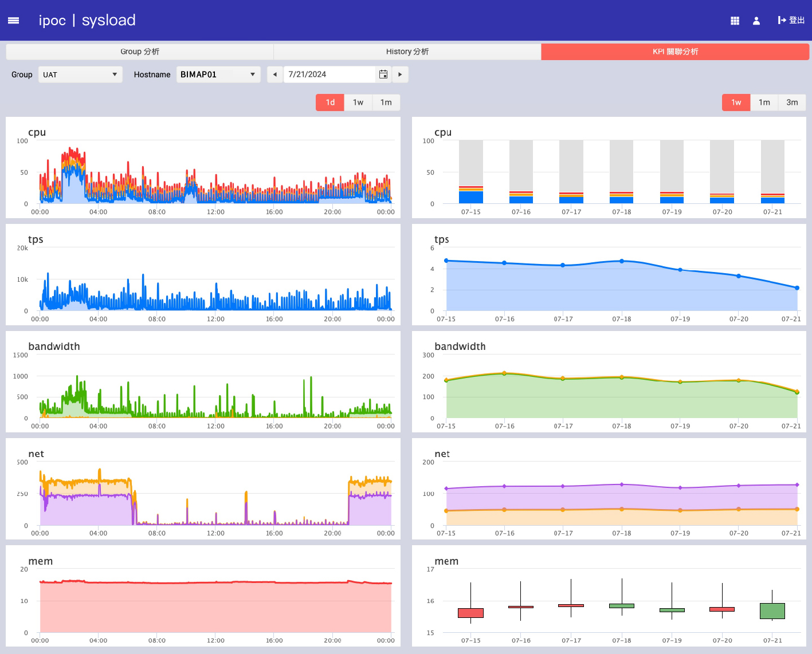This screenshot has width=812, height=654.
Task: Go to next date arrow
Action: tap(400, 74)
